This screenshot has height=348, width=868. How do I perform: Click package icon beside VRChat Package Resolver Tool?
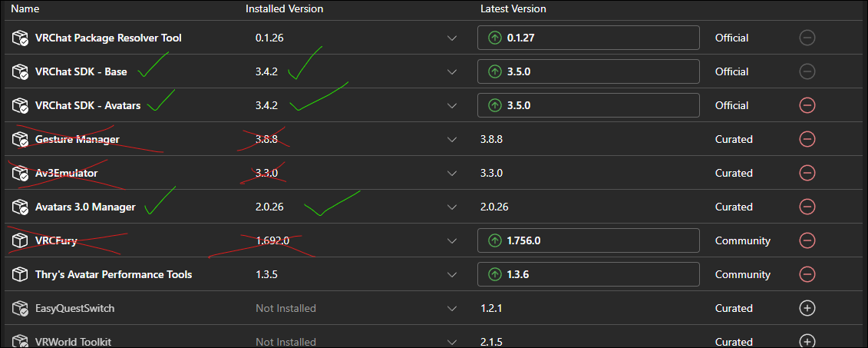click(x=21, y=38)
